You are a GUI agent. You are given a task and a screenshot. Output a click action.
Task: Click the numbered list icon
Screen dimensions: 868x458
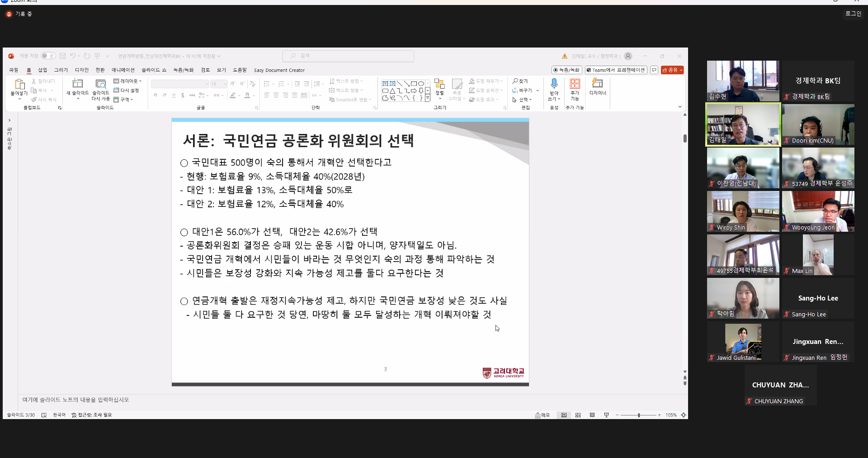tap(281, 84)
